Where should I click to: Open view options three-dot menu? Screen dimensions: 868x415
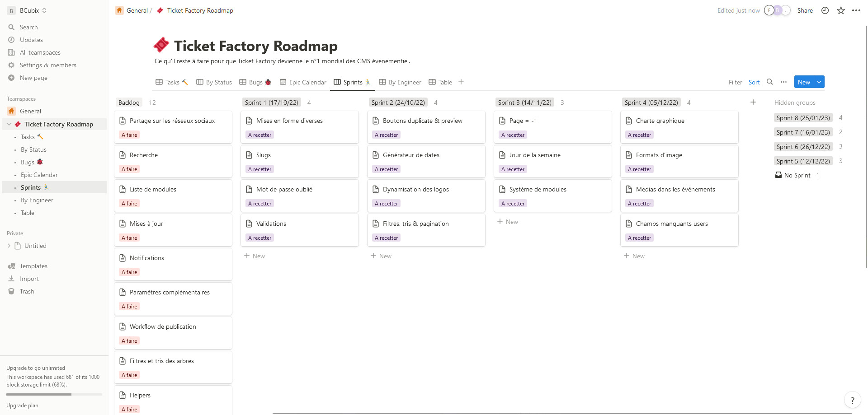pos(783,82)
